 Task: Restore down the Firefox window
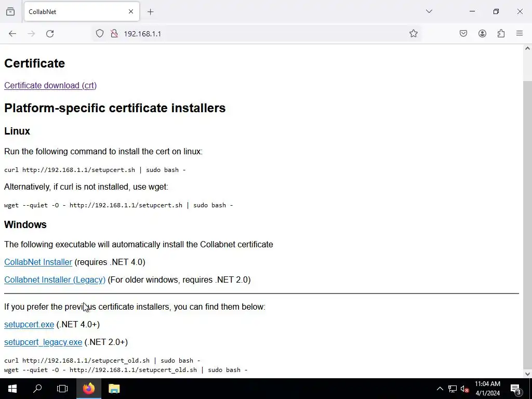[496, 11]
